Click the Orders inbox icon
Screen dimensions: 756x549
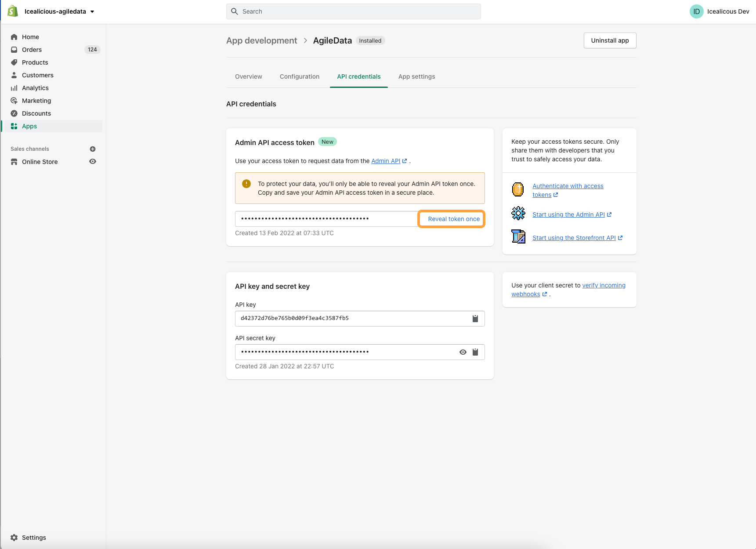[14, 50]
